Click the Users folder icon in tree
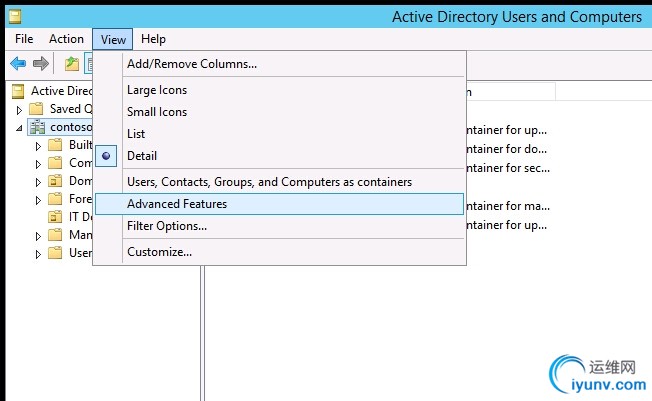This screenshot has height=401, width=652. tap(55, 253)
